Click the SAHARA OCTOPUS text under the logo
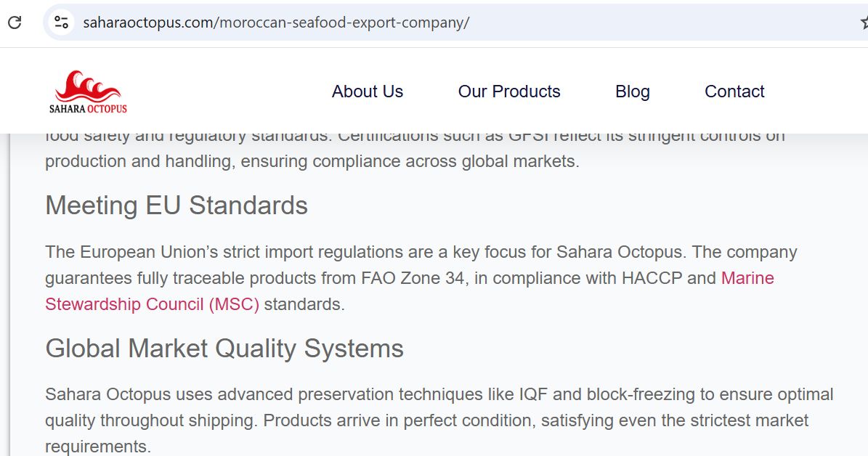Screen dimensions: 868x456 pos(88,109)
